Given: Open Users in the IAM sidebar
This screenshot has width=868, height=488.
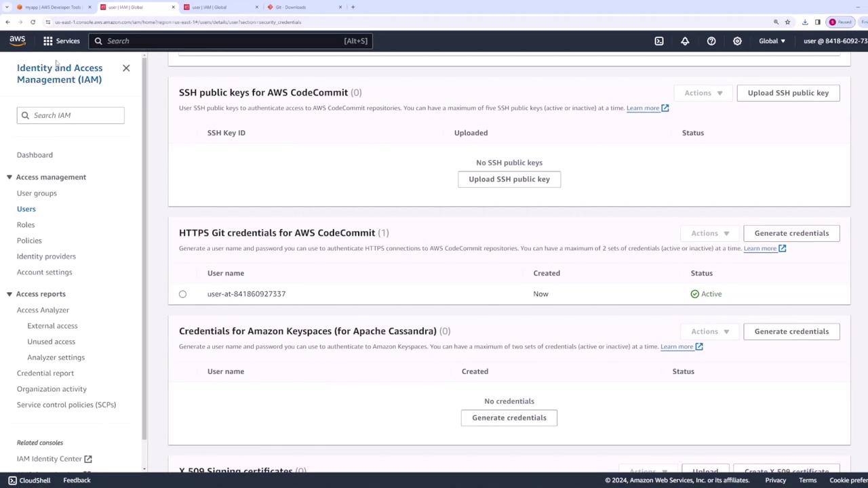Looking at the screenshot, I should (26, 209).
